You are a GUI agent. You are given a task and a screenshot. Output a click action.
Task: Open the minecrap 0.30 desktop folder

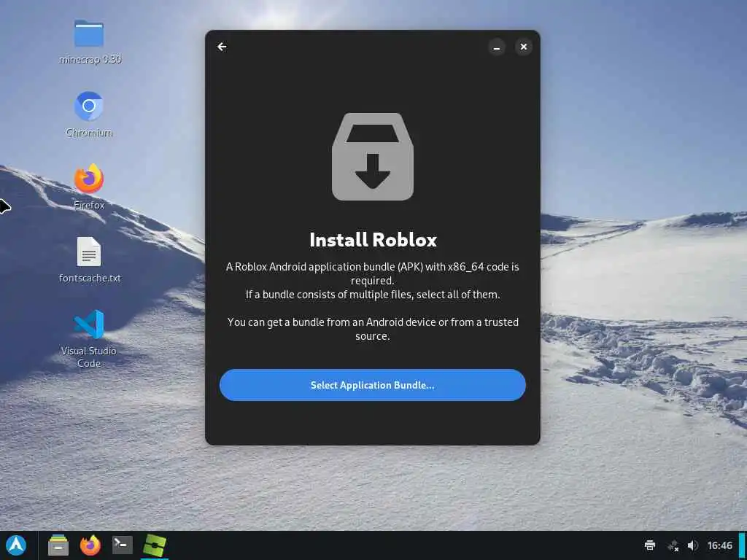pos(89,42)
